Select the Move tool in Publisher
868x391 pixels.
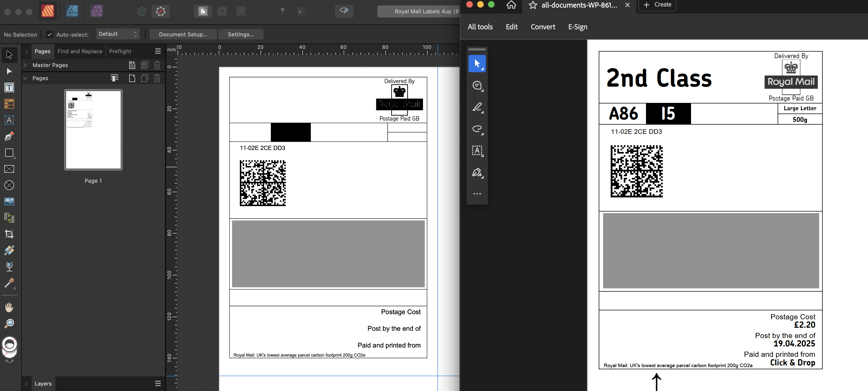[x=9, y=55]
